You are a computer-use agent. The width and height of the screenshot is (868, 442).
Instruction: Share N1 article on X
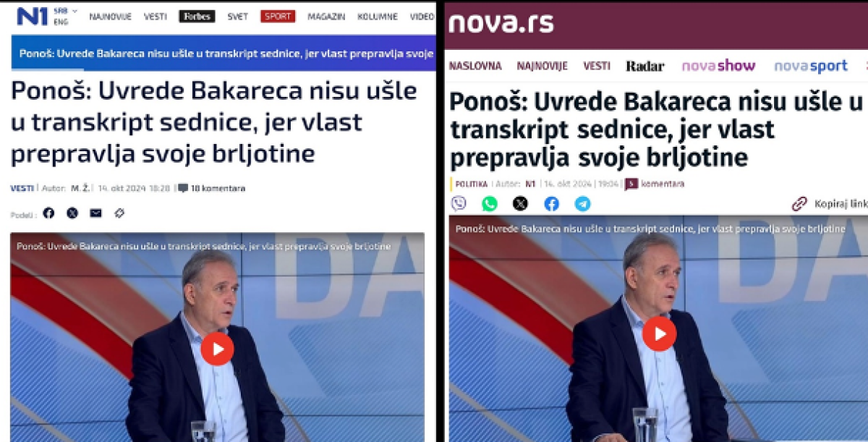pyautogui.click(x=72, y=213)
